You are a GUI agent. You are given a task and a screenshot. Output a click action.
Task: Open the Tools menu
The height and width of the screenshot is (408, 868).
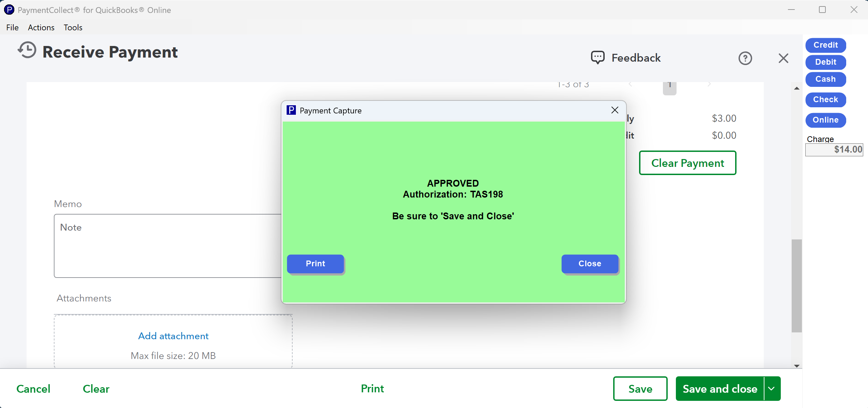73,28
